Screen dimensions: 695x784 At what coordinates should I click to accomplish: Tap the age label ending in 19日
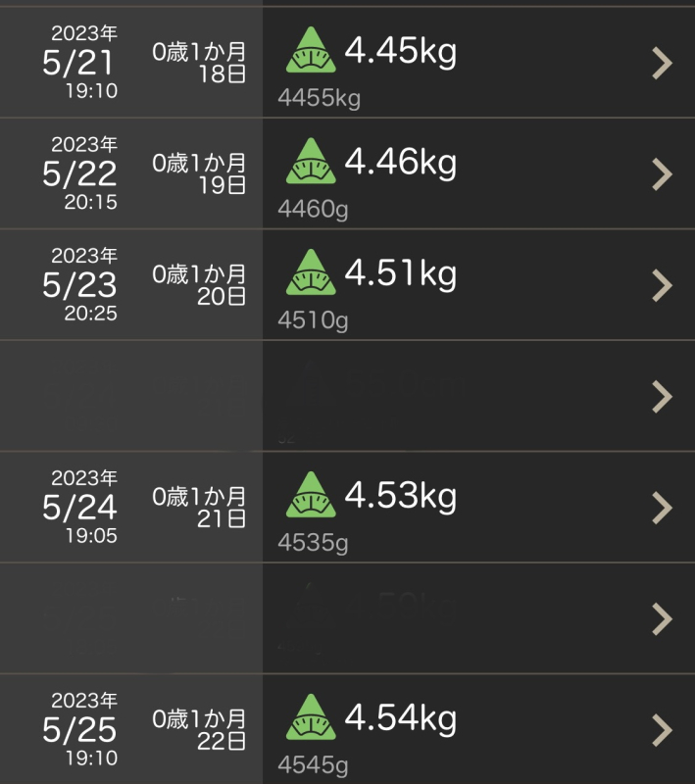200,173
